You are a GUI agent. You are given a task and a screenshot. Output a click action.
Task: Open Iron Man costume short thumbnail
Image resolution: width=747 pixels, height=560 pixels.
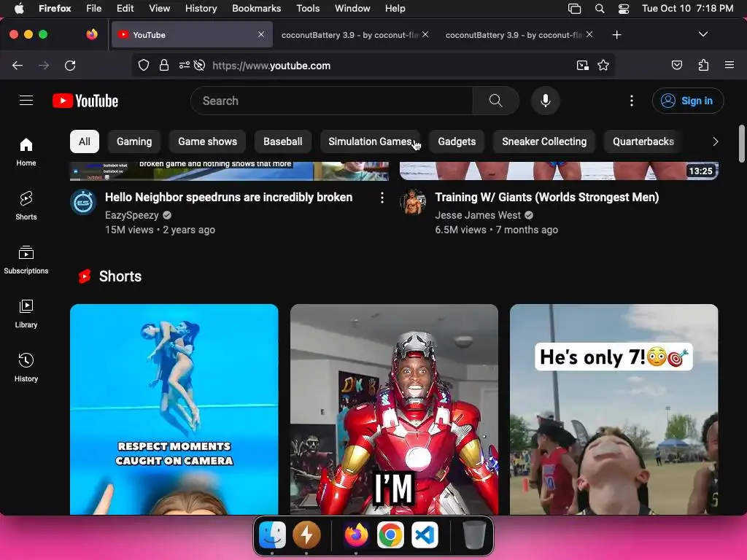click(x=394, y=409)
